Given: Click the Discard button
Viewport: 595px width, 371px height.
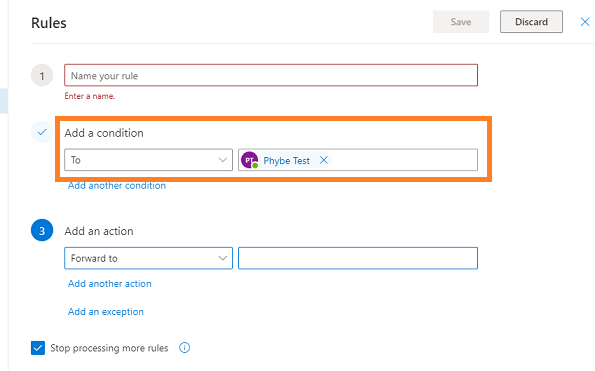Looking at the screenshot, I should [x=531, y=22].
